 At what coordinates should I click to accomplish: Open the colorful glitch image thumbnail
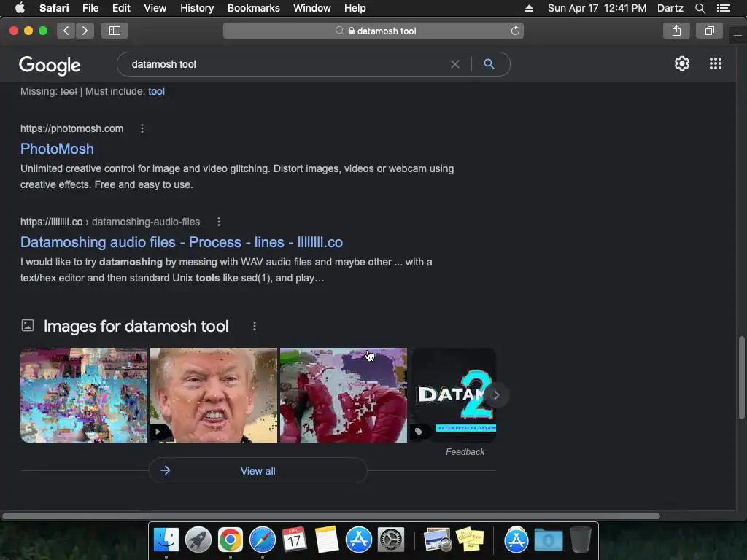tap(84, 395)
